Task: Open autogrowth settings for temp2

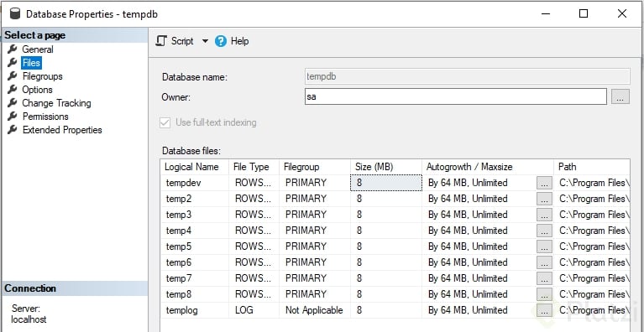Action: click(544, 200)
